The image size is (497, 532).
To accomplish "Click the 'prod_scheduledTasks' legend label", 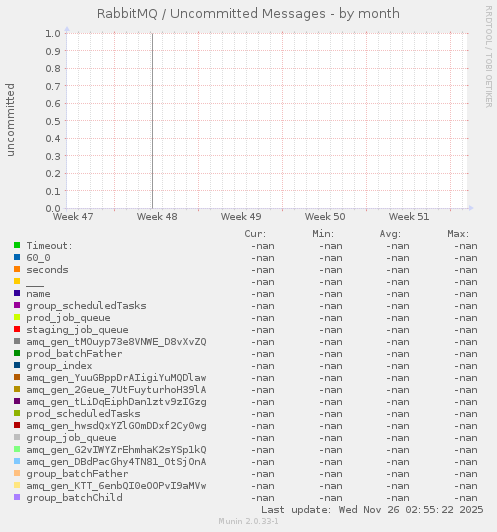I will (x=83, y=414).
